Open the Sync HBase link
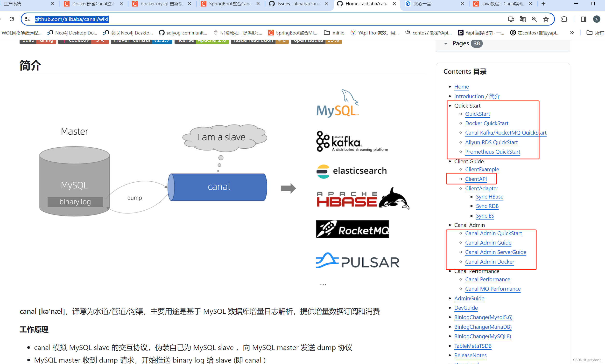Viewport: 605px width, 364px height. [490, 196]
